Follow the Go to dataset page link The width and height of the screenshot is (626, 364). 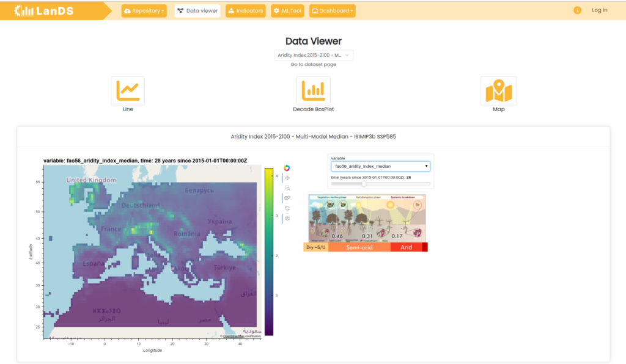314,64
